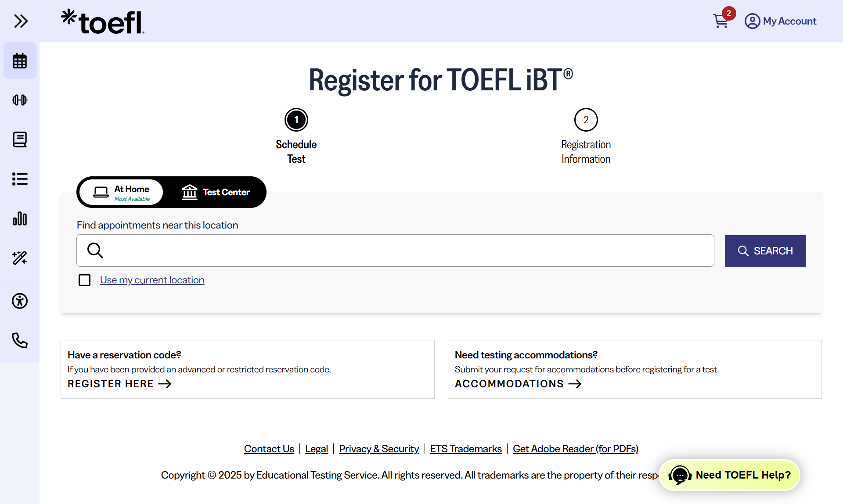Switch to the Test Center option
The width and height of the screenshot is (843, 504).
pos(216,192)
